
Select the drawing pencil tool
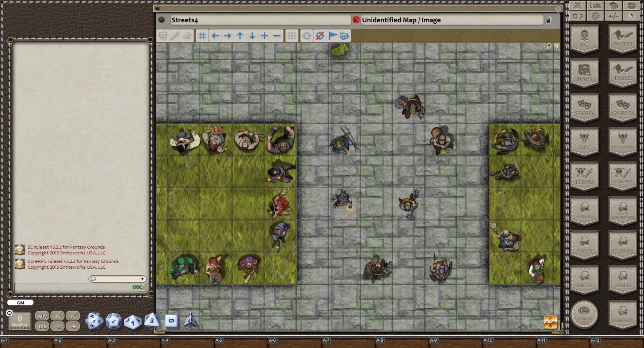coord(174,35)
